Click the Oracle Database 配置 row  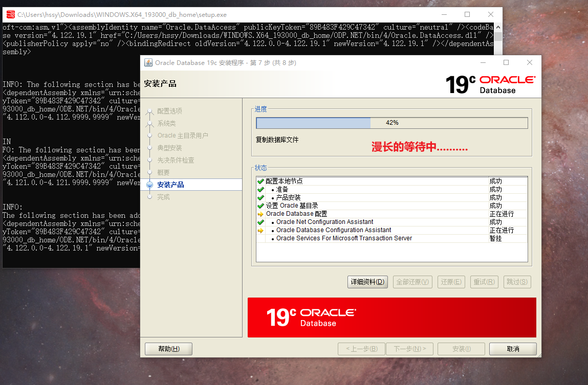pos(392,214)
